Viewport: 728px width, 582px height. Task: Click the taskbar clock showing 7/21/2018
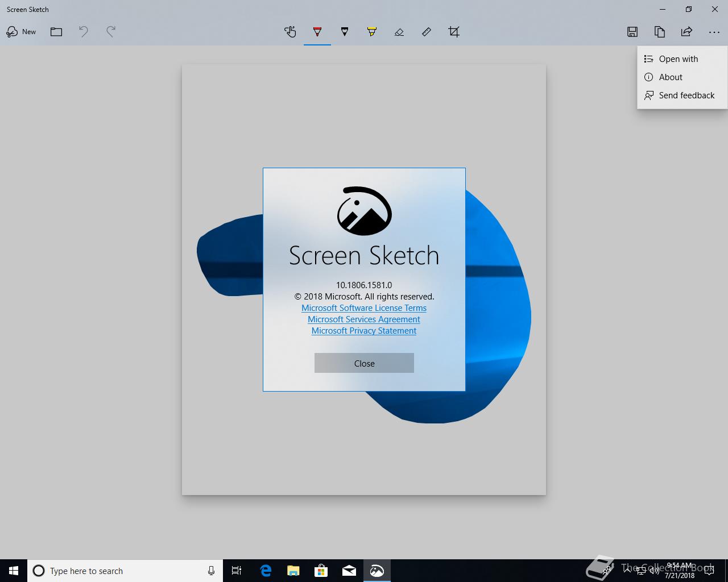tap(679, 571)
